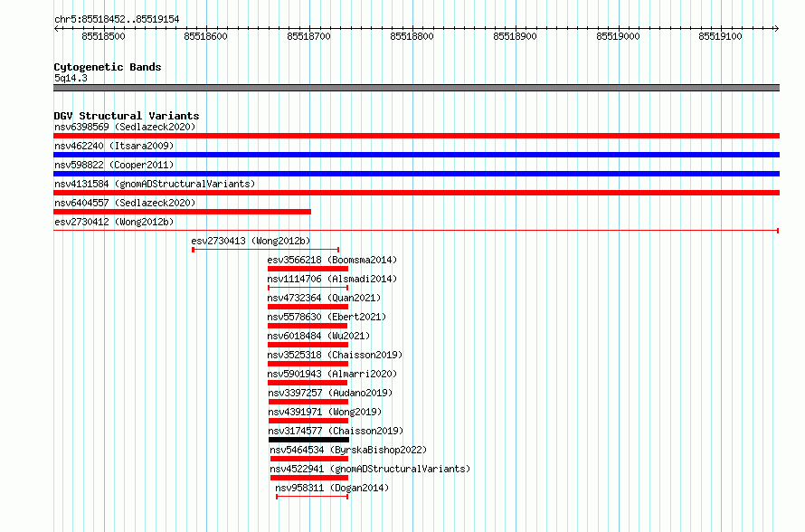
Task: Open the nsv5901943 (Almarri2020) label
Action: click(332, 374)
